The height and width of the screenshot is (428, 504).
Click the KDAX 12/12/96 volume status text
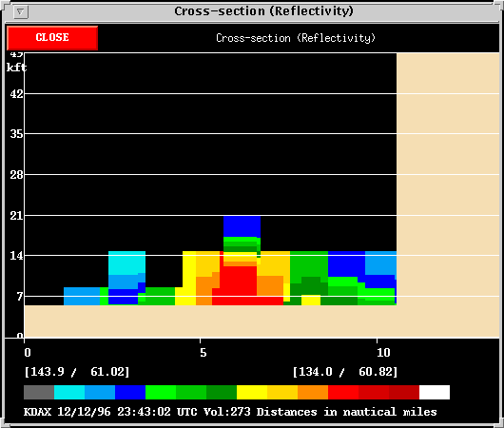click(230, 412)
